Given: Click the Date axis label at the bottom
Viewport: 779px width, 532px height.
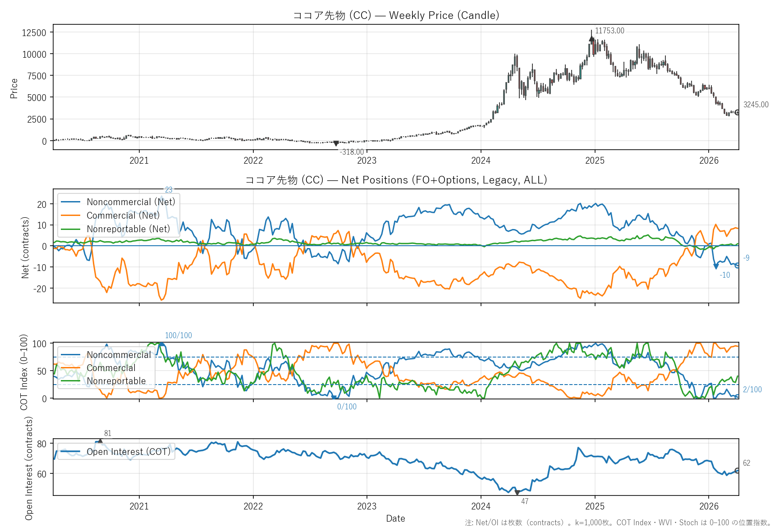Looking at the screenshot, I should (x=395, y=518).
